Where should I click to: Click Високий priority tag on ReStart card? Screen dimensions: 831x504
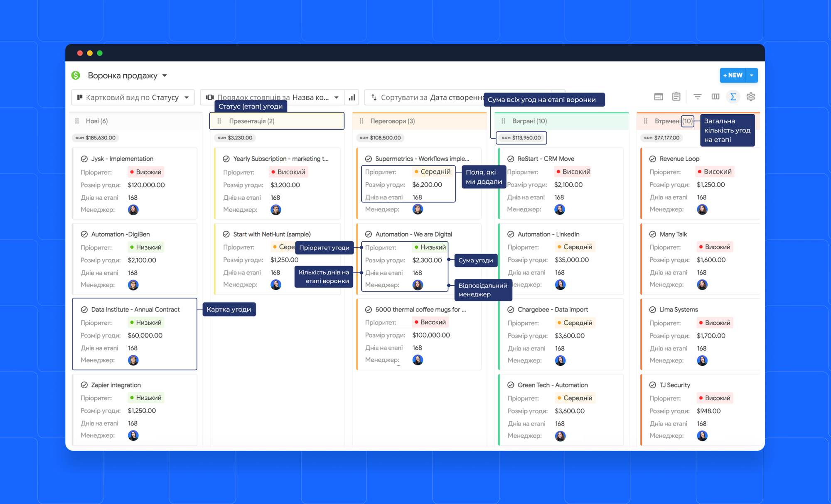click(573, 172)
